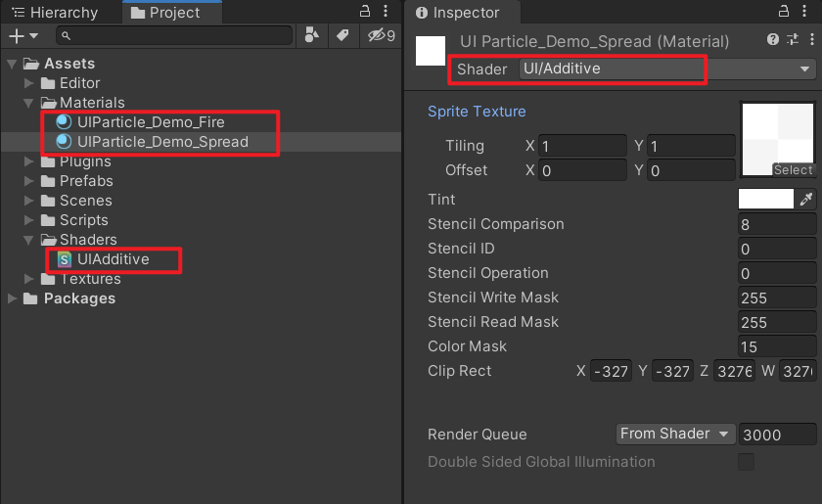Screen dimensions: 822x504
Task: Select the Plugins folder
Action: [x=85, y=161]
